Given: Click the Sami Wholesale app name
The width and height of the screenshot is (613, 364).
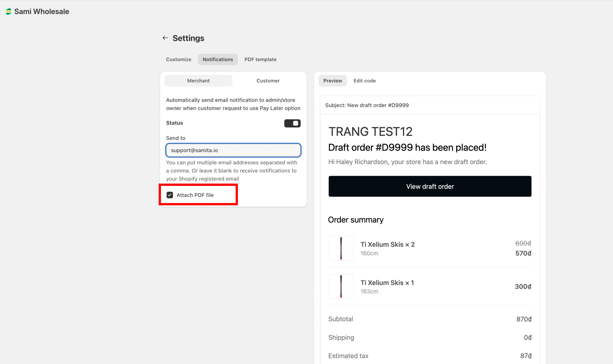Looking at the screenshot, I should 42,11.
